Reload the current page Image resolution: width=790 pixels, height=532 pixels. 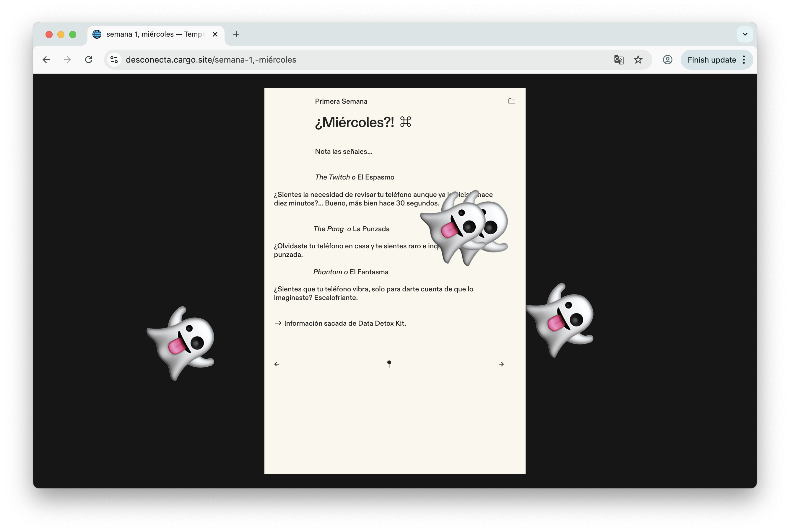coord(89,60)
